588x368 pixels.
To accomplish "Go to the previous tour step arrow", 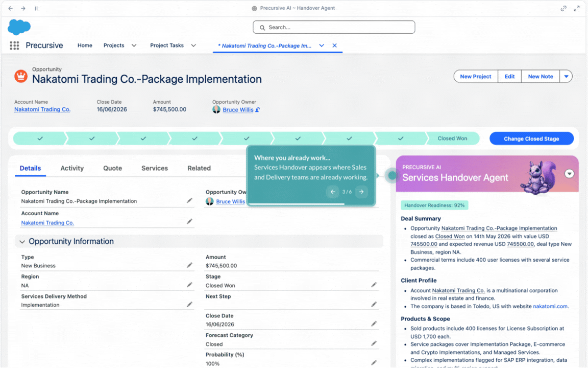I will point(333,192).
